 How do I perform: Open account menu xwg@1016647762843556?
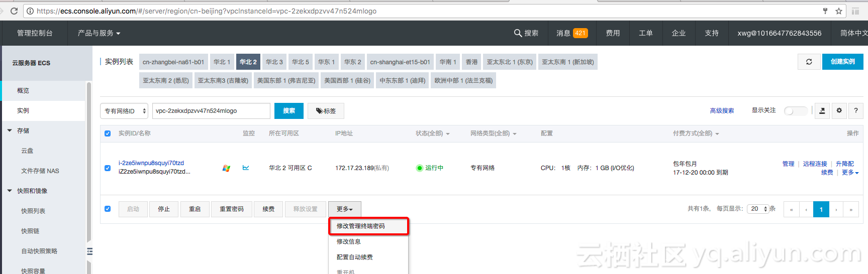[x=780, y=33]
